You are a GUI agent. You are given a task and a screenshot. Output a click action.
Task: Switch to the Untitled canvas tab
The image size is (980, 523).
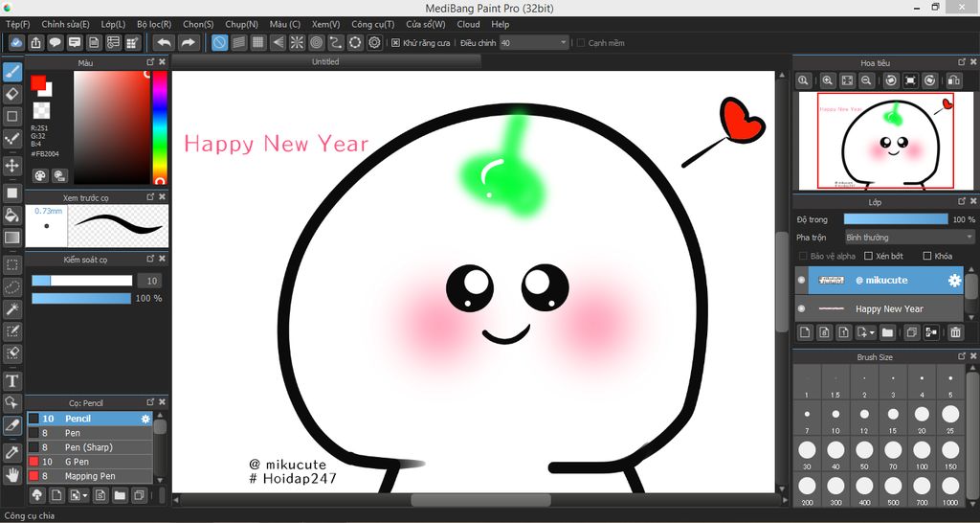[325, 61]
